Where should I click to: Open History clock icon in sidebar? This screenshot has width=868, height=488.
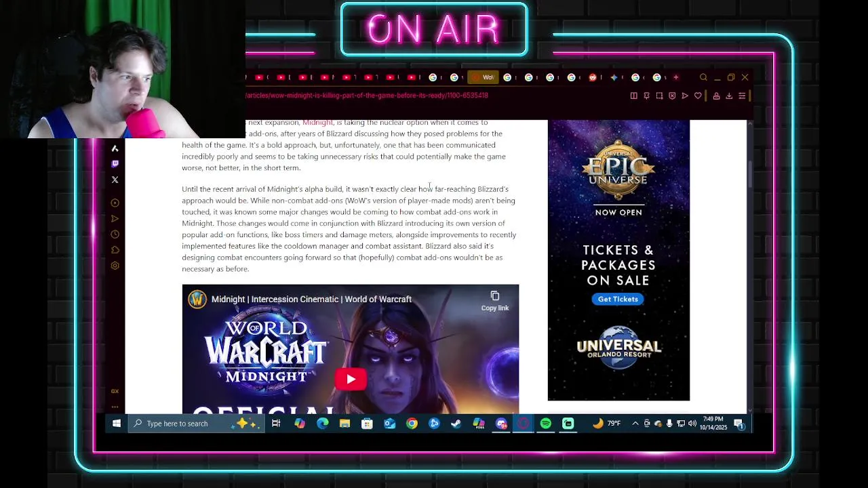tap(115, 234)
